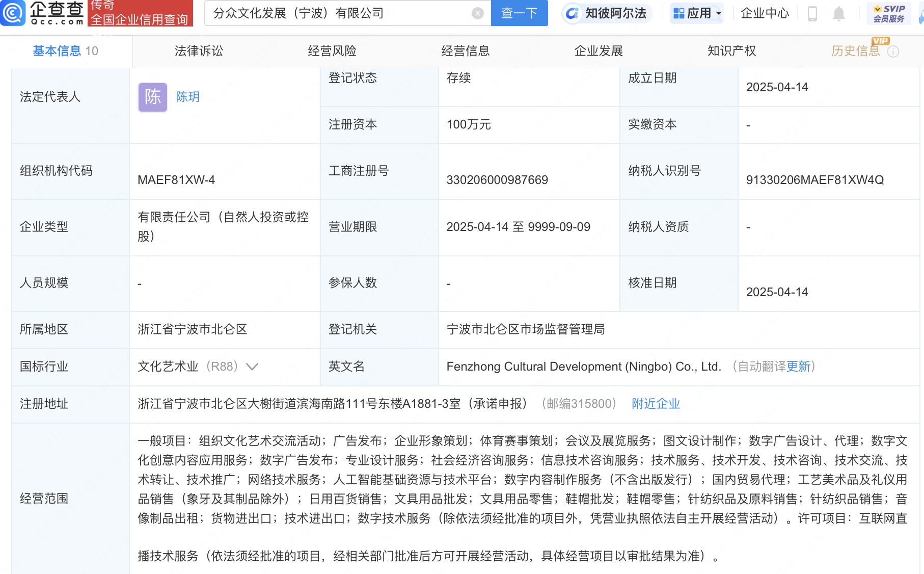Open 陈玥 profile link

[187, 97]
